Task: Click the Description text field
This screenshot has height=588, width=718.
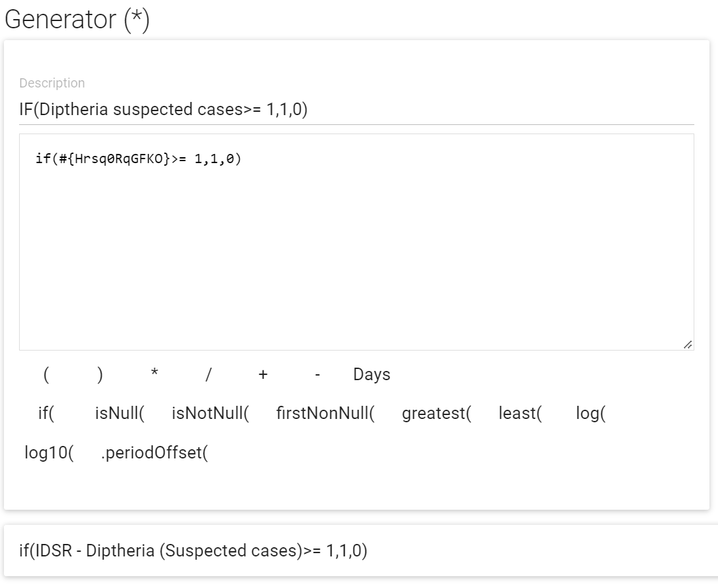Action: point(356,110)
